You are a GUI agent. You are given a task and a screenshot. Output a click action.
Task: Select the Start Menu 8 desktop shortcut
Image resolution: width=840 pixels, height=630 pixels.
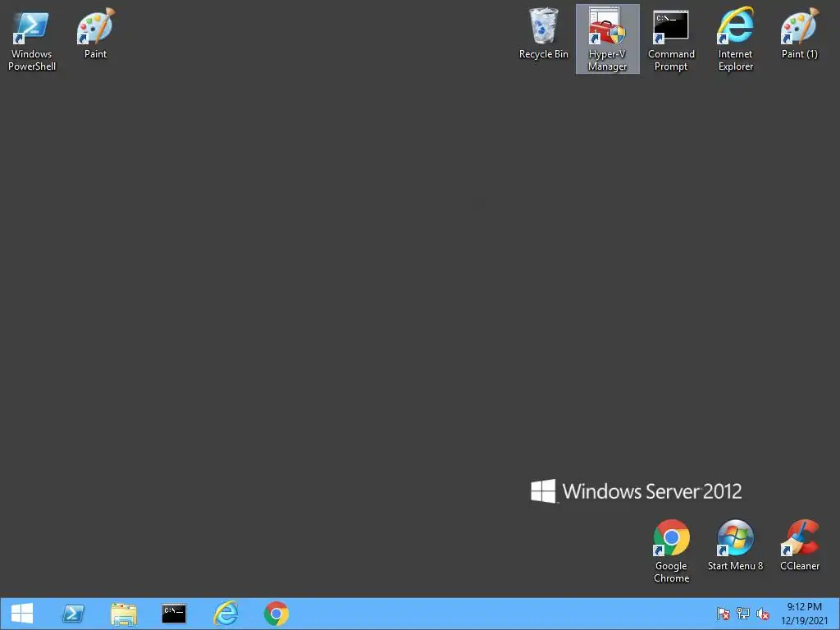click(735, 546)
